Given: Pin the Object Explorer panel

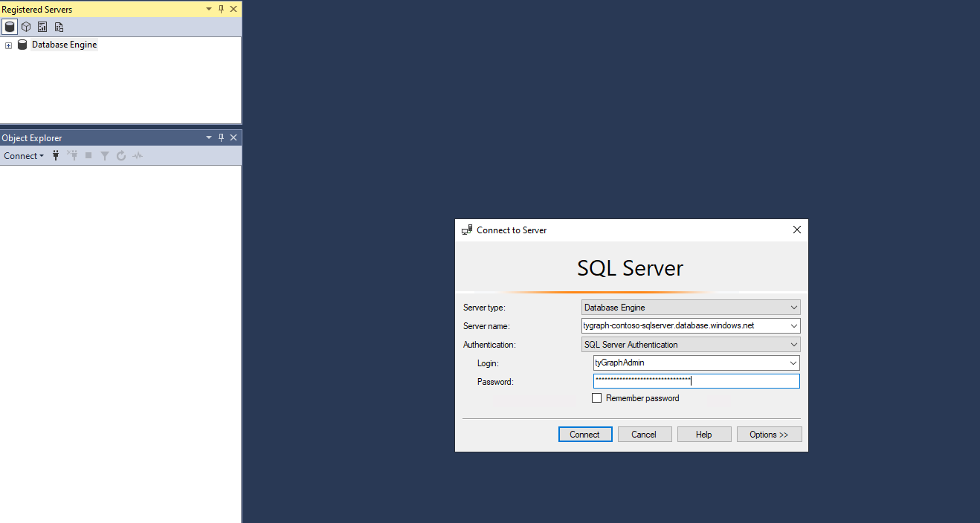Looking at the screenshot, I should (x=221, y=137).
